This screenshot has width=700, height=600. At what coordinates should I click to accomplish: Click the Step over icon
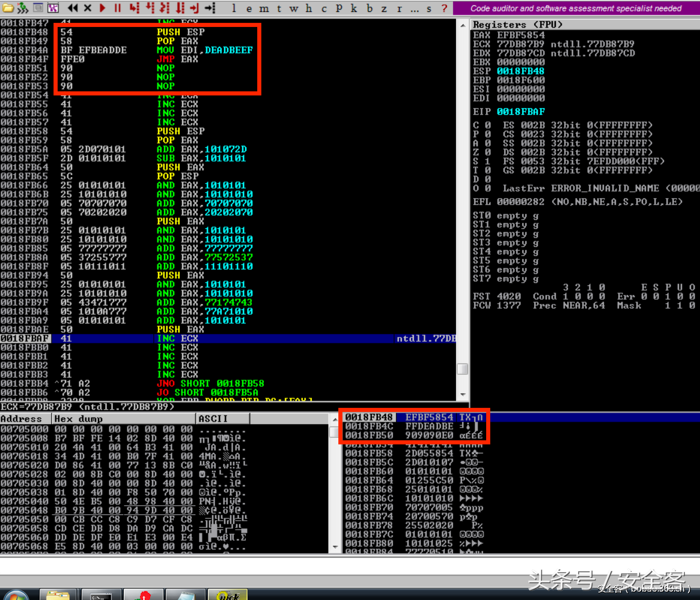tap(150, 8)
